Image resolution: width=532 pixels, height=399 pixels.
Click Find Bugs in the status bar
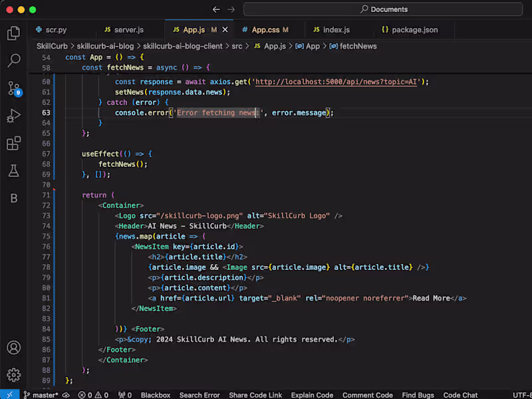pyautogui.click(x=418, y=394)
